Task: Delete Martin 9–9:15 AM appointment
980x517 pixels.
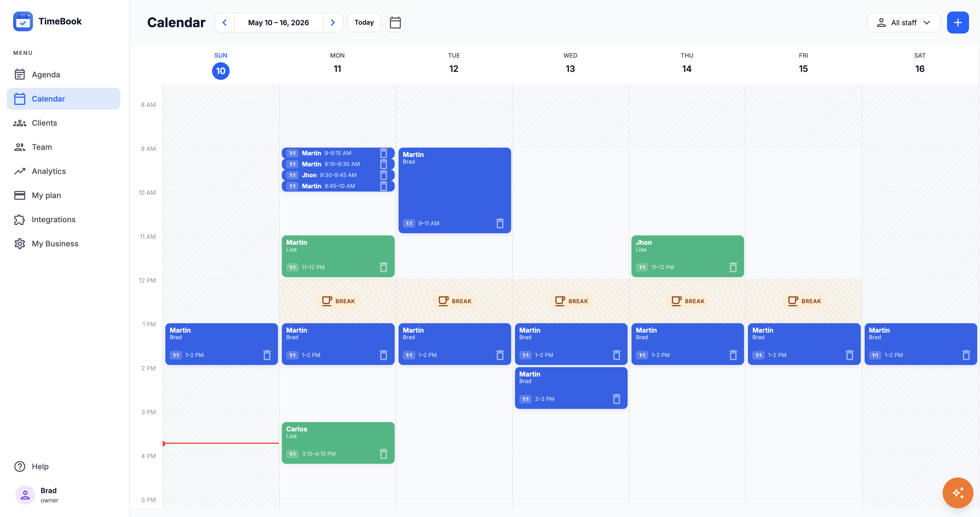Action: pyautogui.click(x=383, y=153)
